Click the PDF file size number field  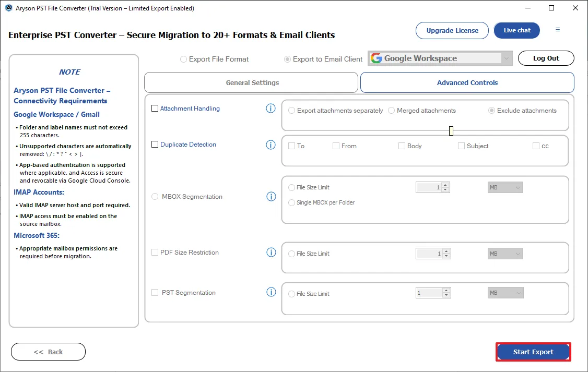click(x=429, y=254)
